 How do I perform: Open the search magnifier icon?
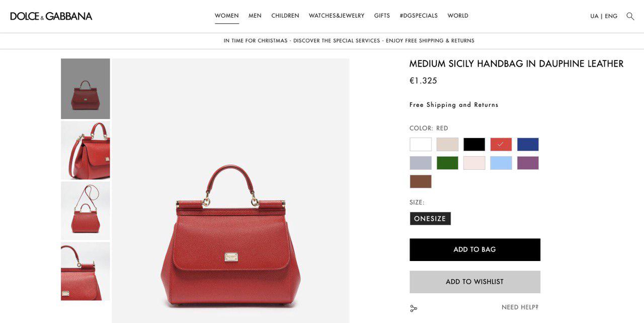[x=630, y=16]
